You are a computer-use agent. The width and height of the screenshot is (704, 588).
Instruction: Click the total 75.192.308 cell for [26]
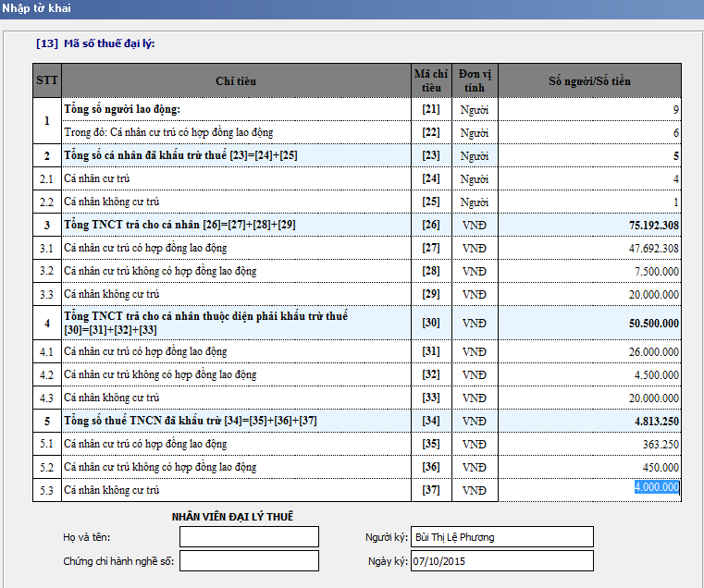589,225
